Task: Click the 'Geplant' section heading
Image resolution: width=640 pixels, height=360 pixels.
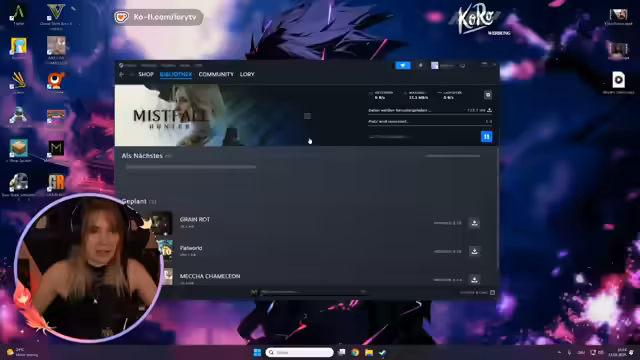Action: tap(134, 201)
